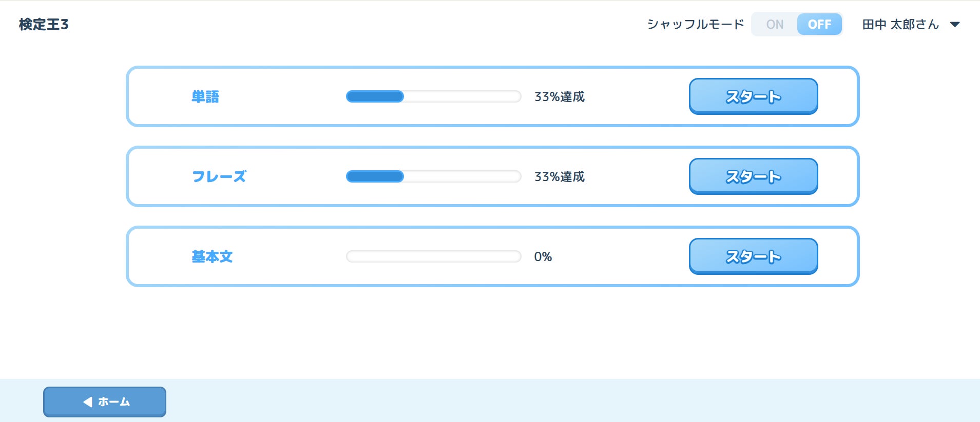The width and height of the screenshot is (980, 422).
Task: Click the フレーズ 33%達成 text
Action: coord(560,177)
